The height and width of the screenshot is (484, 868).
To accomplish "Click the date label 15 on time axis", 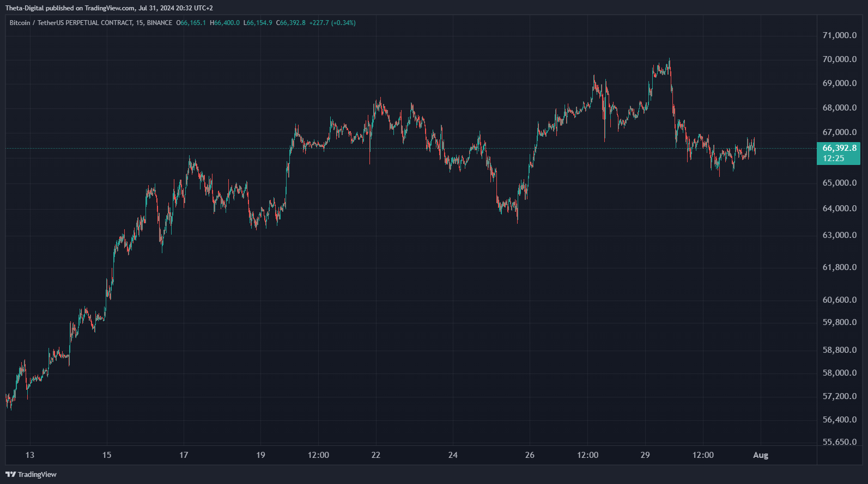I will point(107,455).
